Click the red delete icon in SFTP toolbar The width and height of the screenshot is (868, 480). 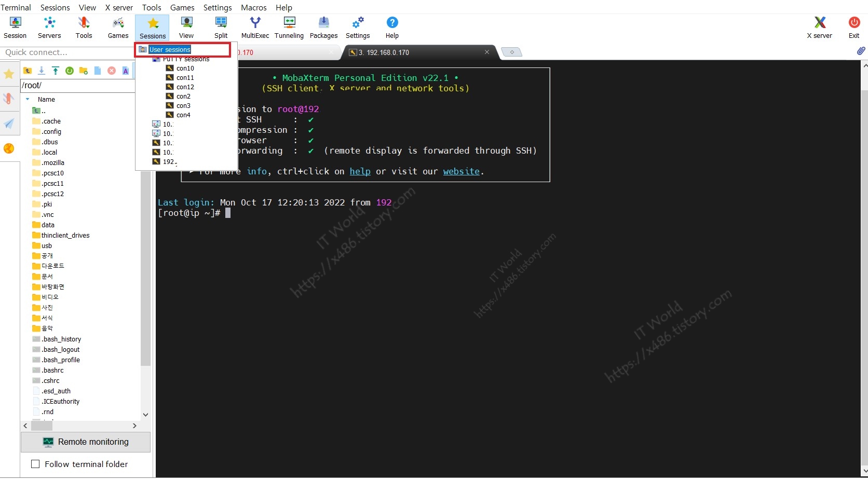pyautogui.click(x=112, y=71)
